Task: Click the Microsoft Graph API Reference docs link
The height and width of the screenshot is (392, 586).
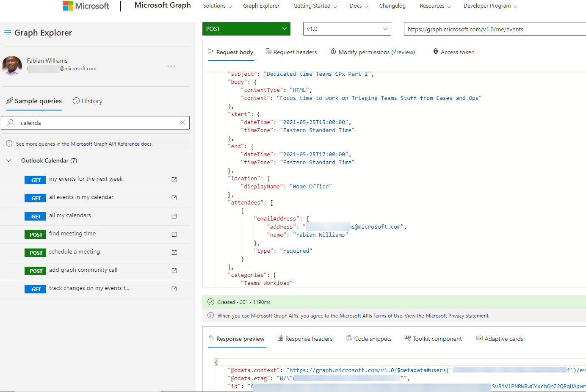Action: coord(111,144)
